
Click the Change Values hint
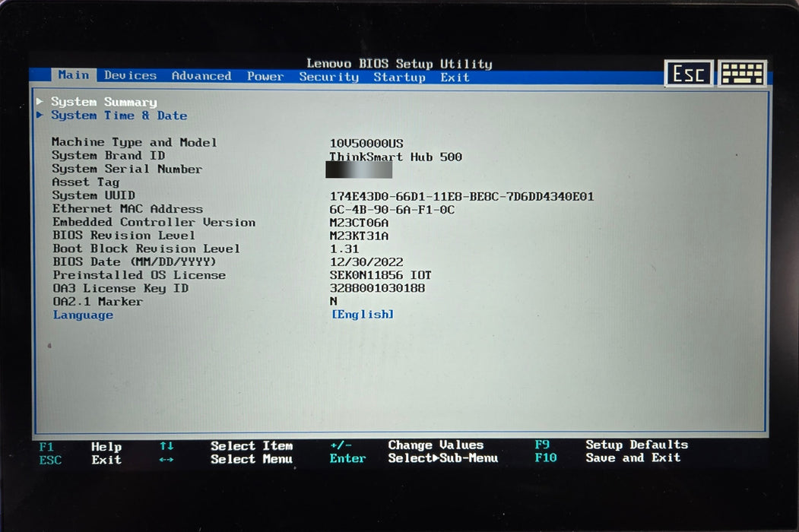(436, 445)
